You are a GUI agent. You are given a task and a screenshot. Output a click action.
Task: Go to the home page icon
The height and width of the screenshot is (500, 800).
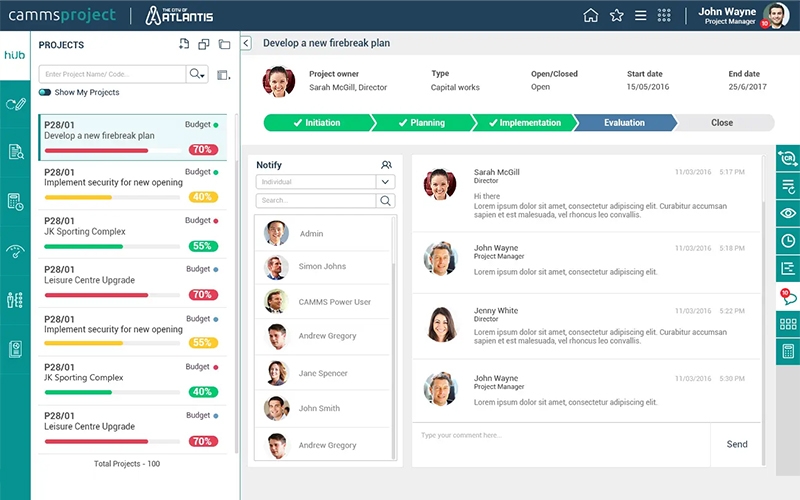590,15
